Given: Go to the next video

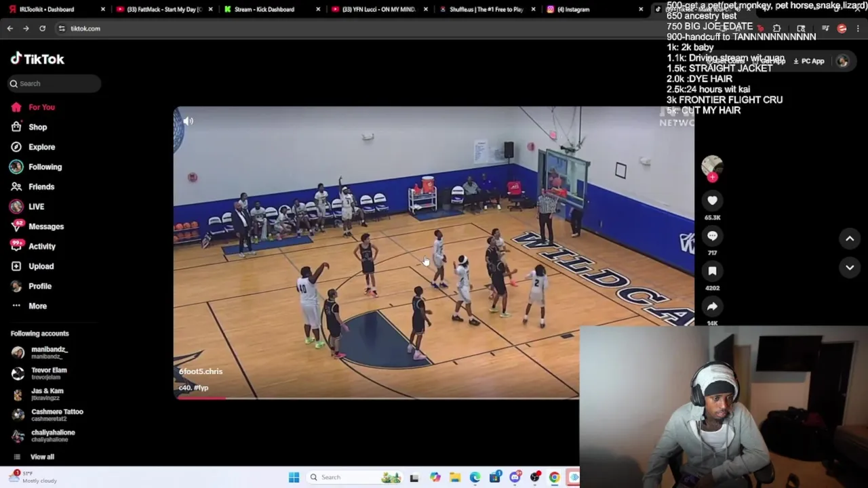Looking at the screenshot, I should [850, 268].
